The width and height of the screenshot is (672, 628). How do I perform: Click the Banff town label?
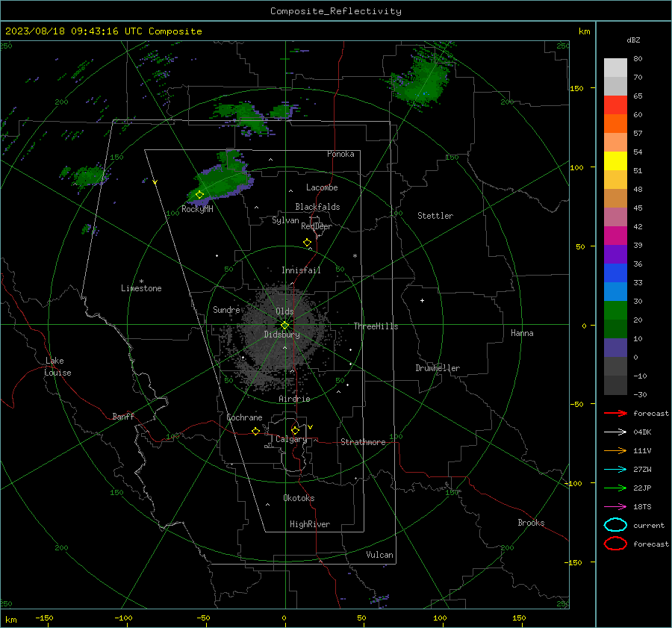[x=123, y=416]
